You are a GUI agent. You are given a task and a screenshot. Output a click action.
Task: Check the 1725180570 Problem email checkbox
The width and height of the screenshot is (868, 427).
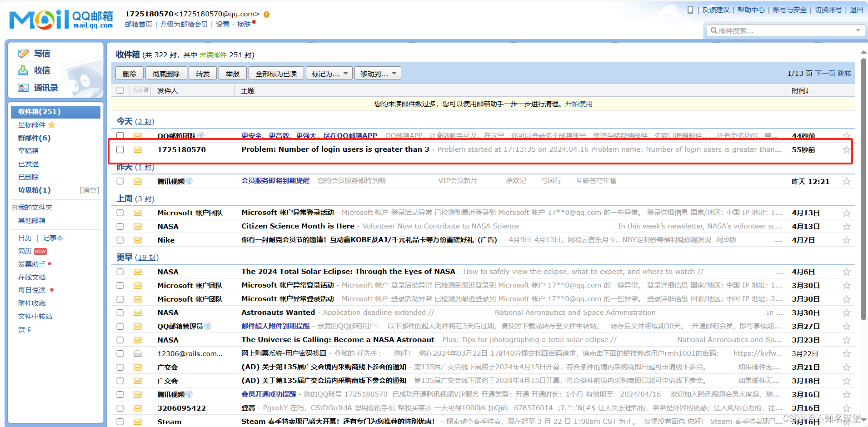[120, 149]
